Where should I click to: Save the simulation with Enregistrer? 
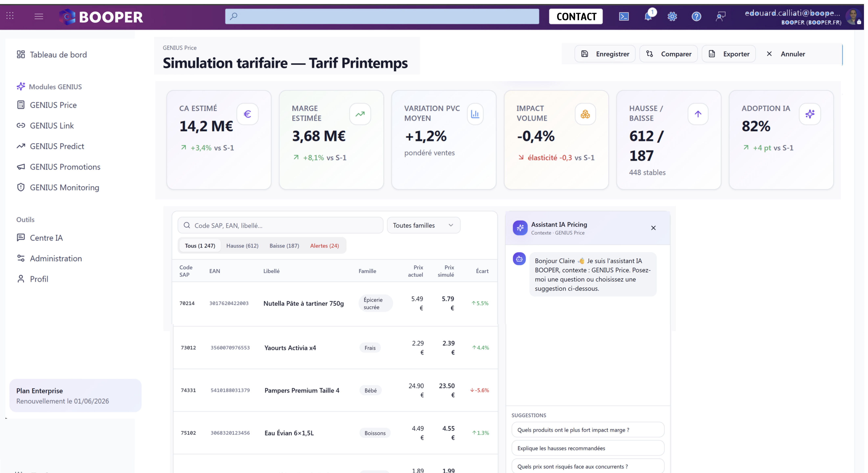point(605,54)
